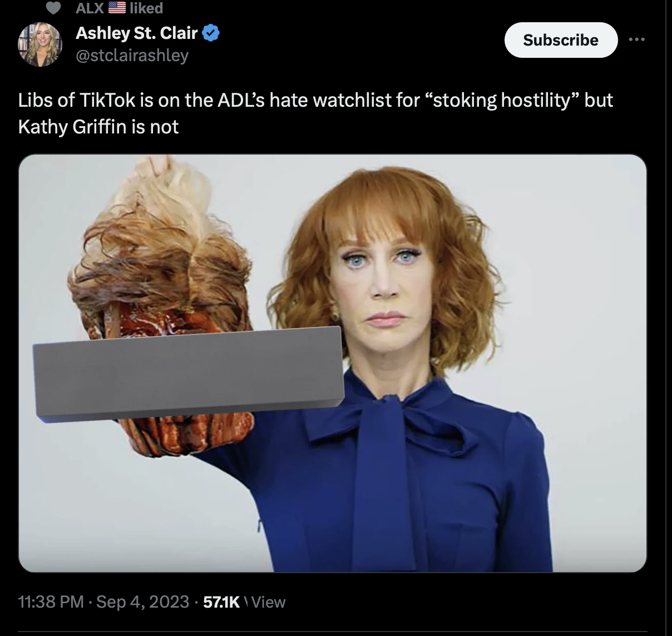This screenshot has height=636, width=672.
Task: Open the @stclairashley handle link
Action: click(x=132, y=56)
